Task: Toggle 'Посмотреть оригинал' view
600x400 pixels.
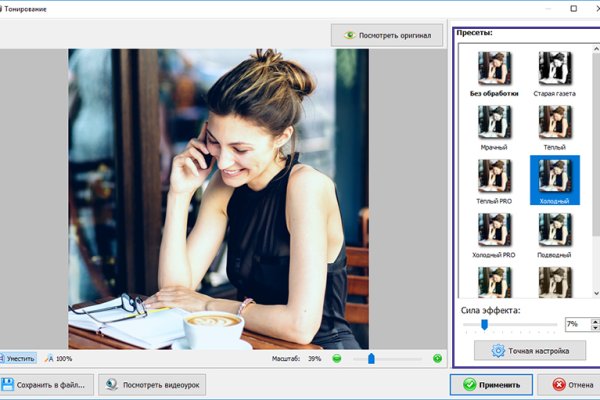Action: 388,35
